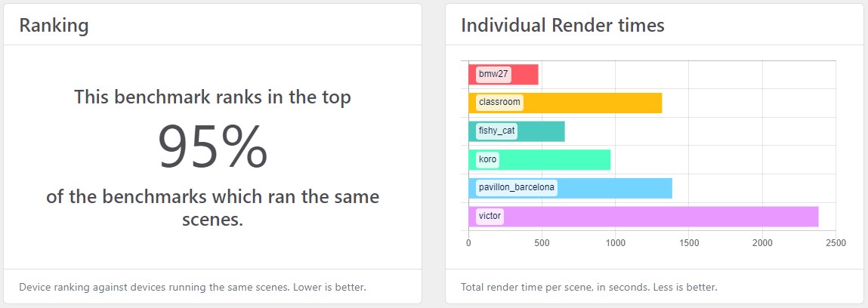Click the teal fishy_cat bar
The width and height of the screenshot is (868, 308).
[517, 131]
